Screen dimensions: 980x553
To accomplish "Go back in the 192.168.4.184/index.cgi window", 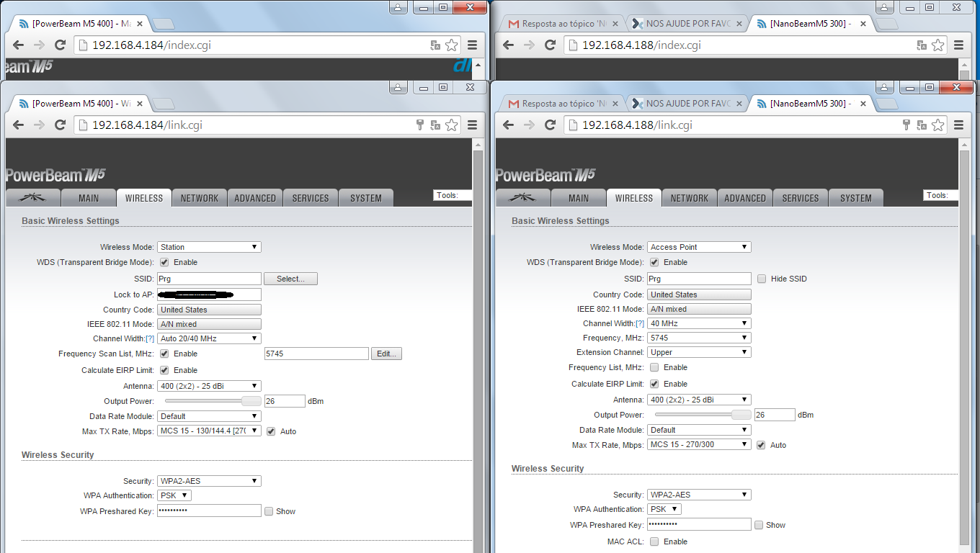I will click(19, 45).
